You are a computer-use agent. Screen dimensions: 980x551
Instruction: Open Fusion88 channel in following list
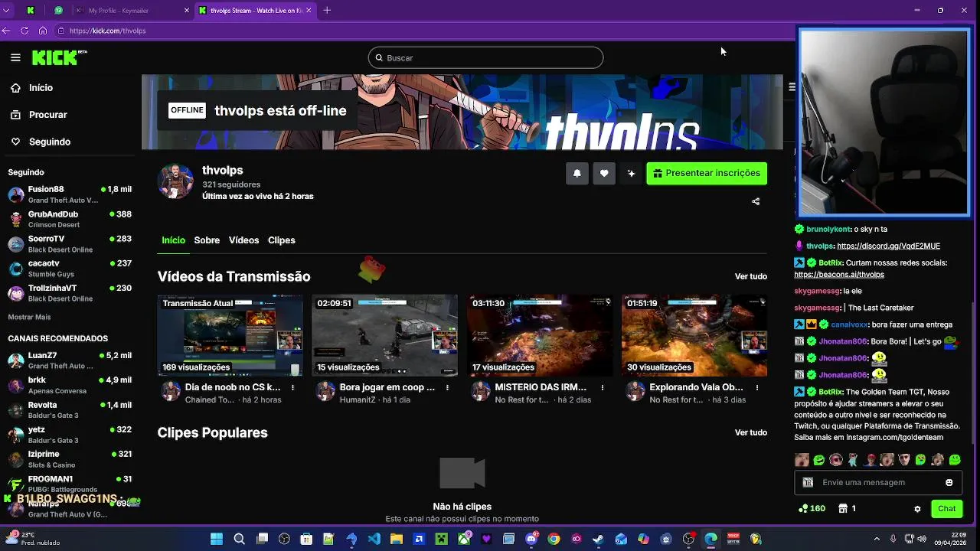(x=70, y=194)
